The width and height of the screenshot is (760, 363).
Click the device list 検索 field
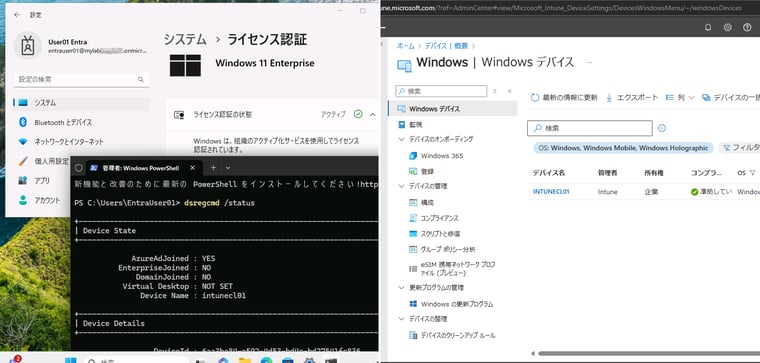click(x=590, y=128)
